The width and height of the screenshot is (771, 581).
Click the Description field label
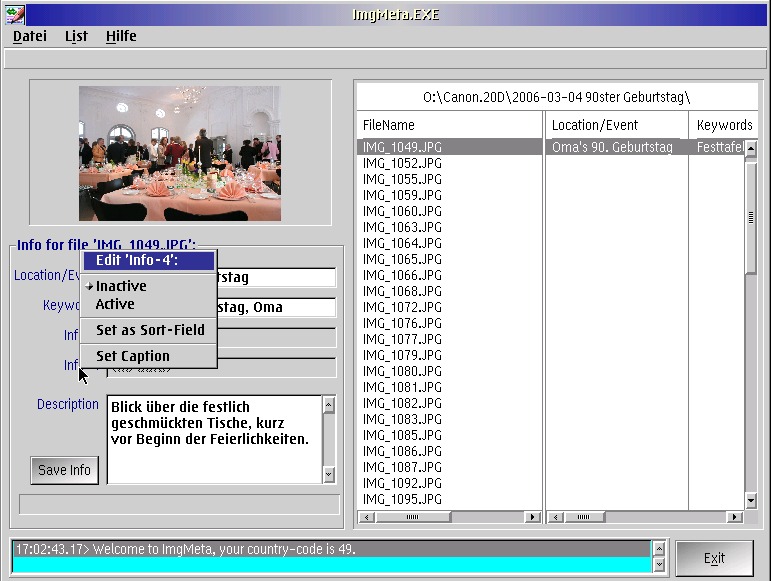pos(68,404)
